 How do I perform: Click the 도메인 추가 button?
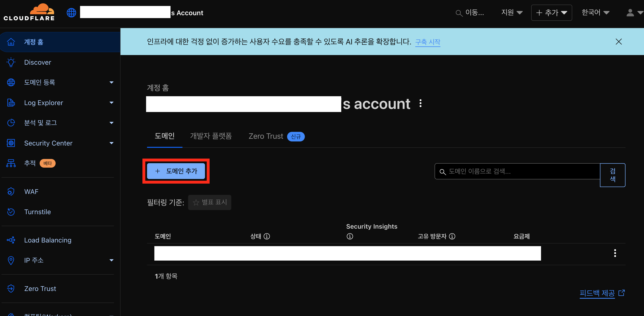point(176,171)
